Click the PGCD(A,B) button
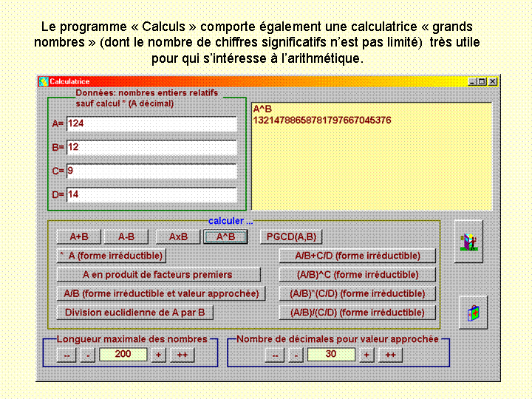The height and width of the screenshot is (399, 532). pyautogui.click(x=291, y=237)
